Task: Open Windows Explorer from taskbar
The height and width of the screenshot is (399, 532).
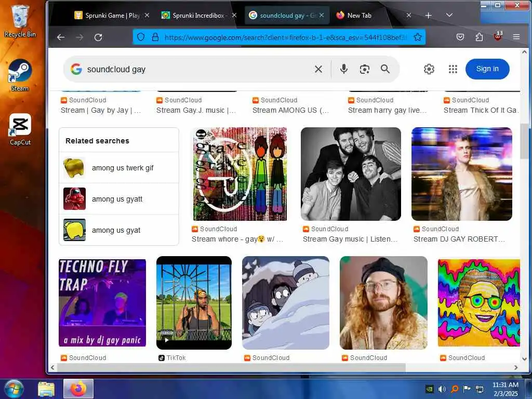Action: pos(46,389)
